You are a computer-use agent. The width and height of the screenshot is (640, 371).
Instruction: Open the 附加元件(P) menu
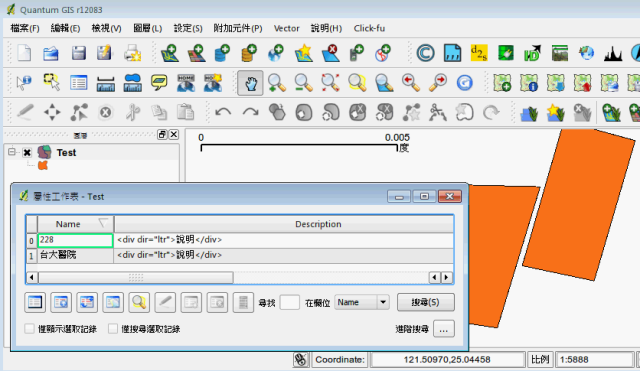238,28
